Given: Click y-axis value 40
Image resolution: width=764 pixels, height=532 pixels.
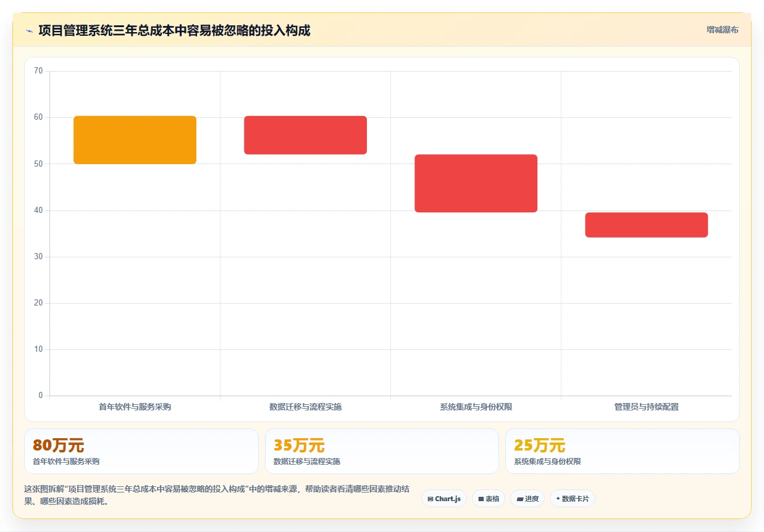Looking at the screenshot, I should coord(38,210).
